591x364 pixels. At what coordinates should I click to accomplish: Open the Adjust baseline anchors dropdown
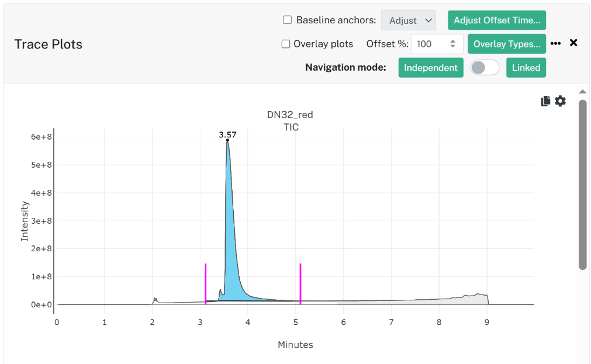pos(409,20)
